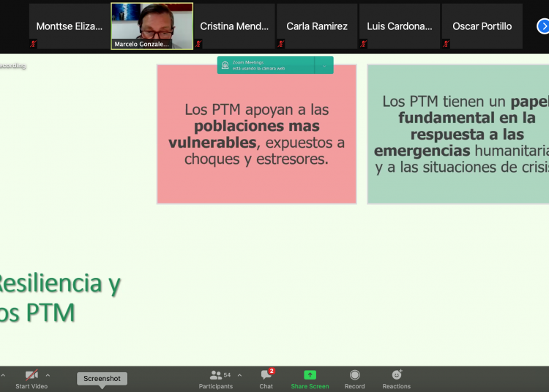Viewport: 549px width, 392px height.
Task: Click the pink 'poblaciones mas vulnerables' slide box
Action: (x=256, y=134)
